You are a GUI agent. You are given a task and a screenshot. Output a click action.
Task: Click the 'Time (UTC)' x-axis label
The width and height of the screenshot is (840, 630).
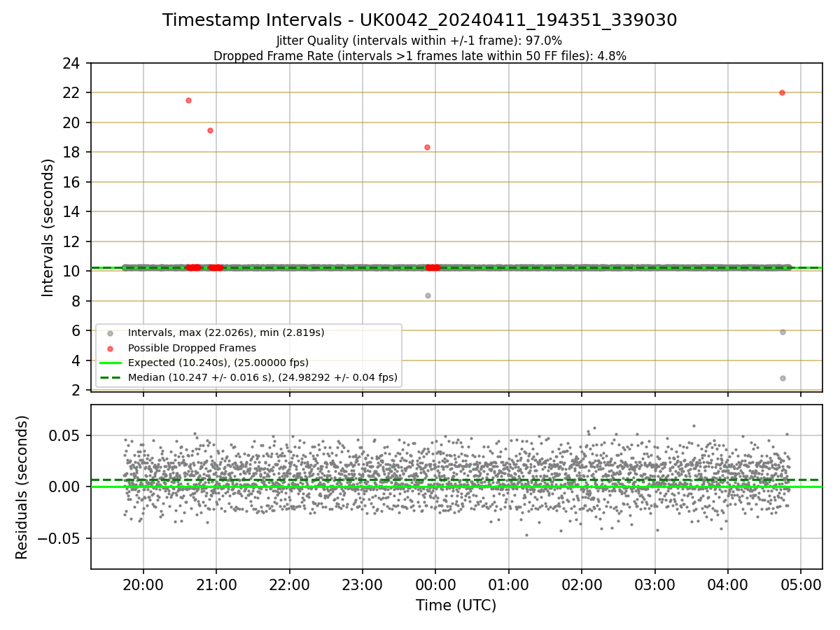coord(456,605)
